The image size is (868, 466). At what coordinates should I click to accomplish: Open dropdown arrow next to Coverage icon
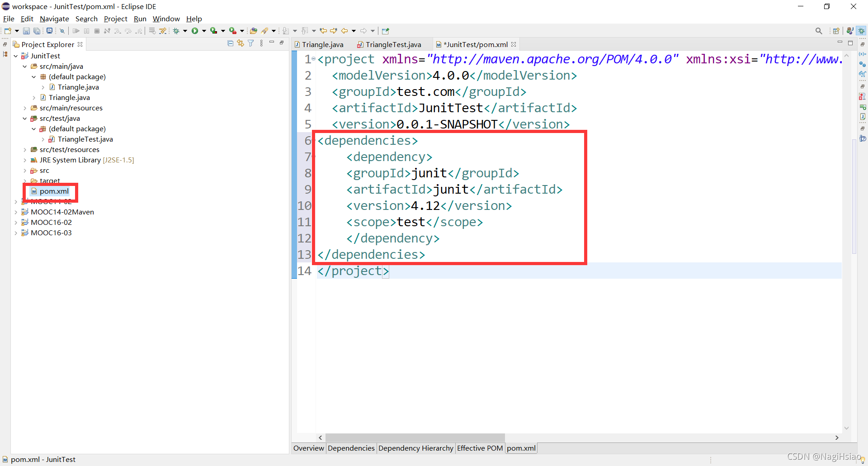223,31
